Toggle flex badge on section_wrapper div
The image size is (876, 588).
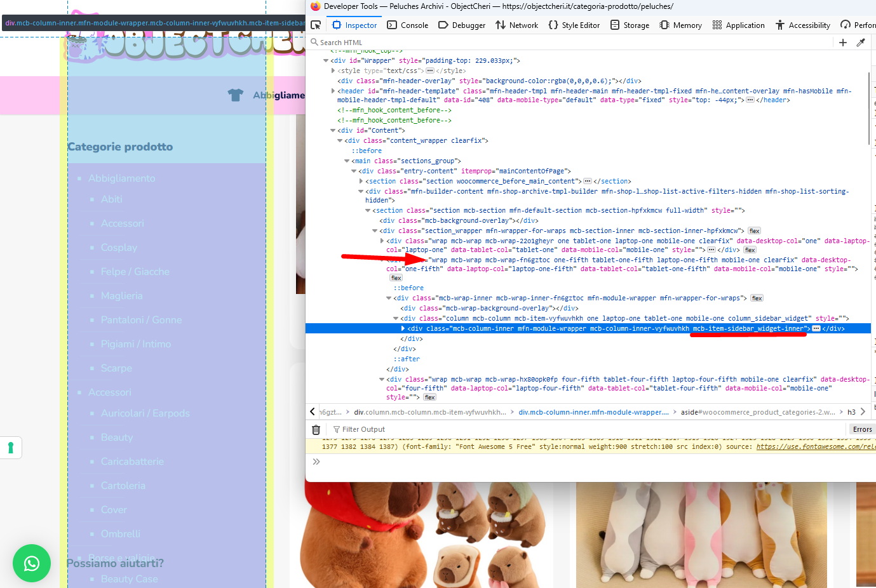click(754, 231)
